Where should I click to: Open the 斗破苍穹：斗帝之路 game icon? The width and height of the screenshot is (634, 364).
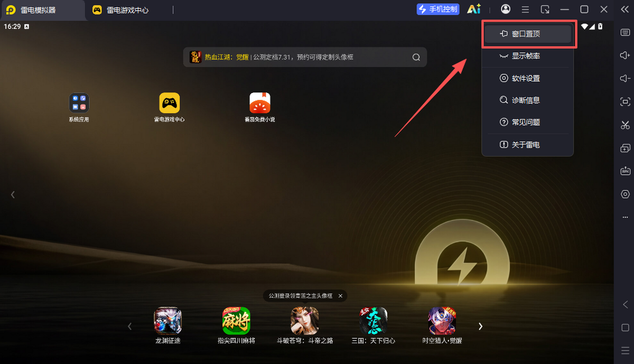305,321
